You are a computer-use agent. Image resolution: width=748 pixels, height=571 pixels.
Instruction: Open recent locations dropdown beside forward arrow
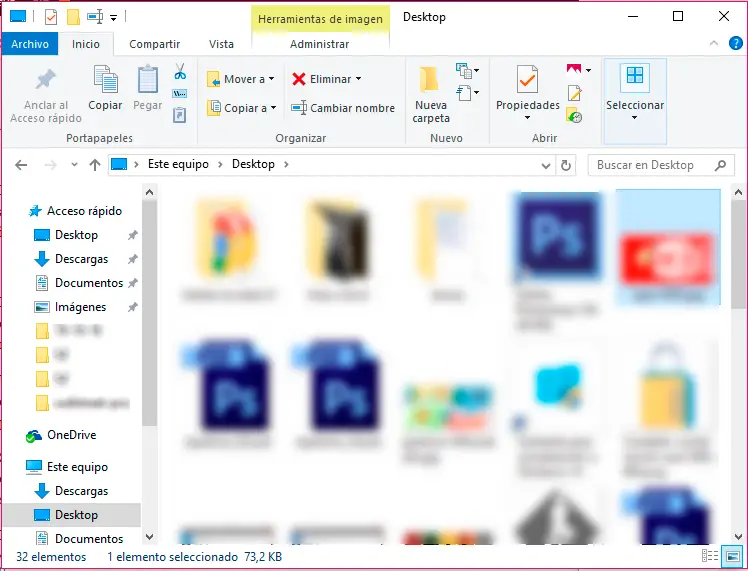(74, 165)
